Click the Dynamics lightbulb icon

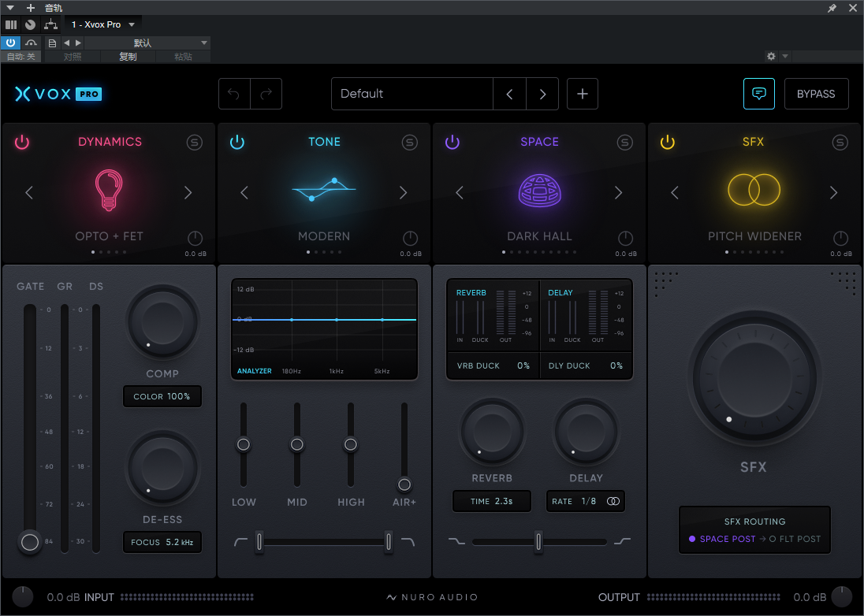(x=109, y=190)
